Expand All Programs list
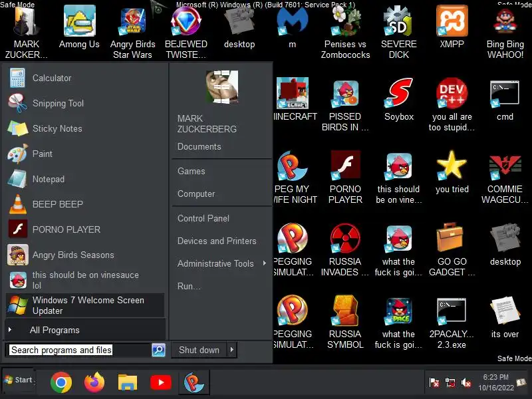 [x=85, y=330]
